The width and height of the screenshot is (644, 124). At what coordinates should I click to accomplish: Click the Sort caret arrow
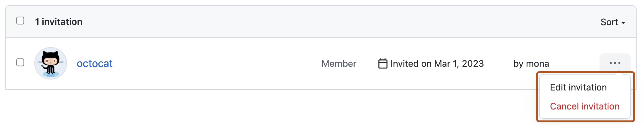click(623, 23)
